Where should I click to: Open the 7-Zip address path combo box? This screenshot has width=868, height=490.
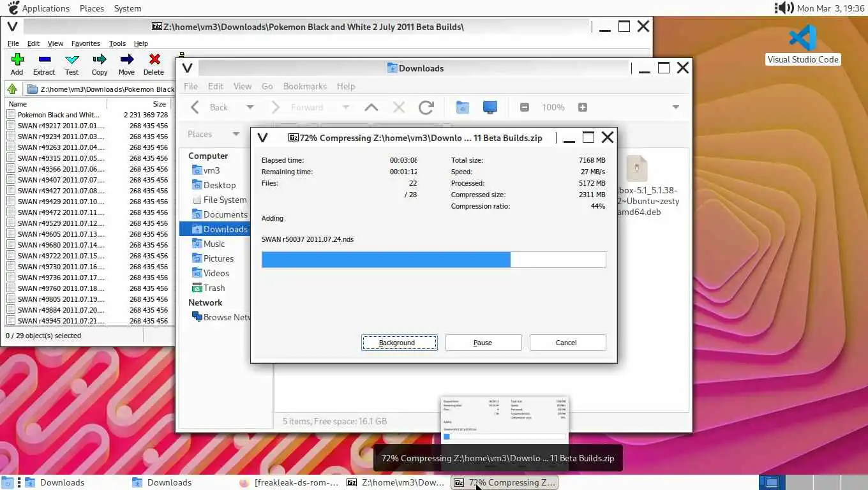101,89
